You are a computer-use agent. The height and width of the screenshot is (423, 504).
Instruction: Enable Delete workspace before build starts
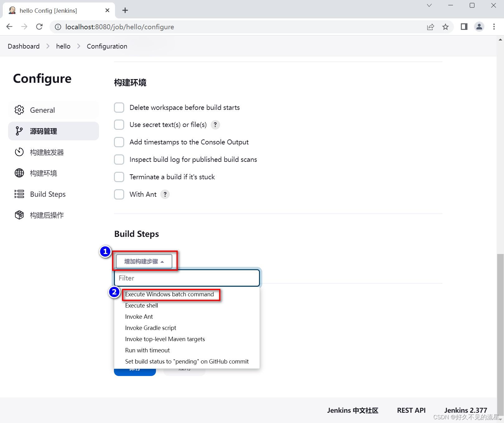click(x=119, y=107)
